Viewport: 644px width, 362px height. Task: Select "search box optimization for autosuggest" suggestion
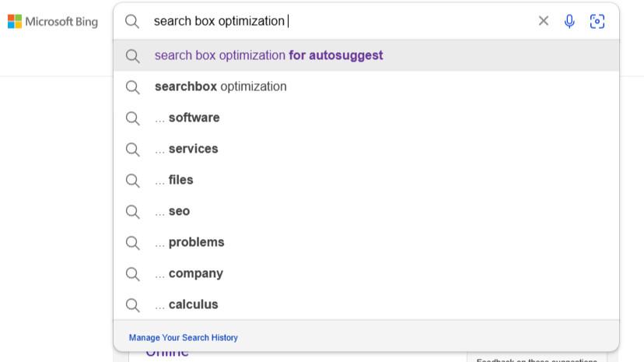(x=268, y=55)
